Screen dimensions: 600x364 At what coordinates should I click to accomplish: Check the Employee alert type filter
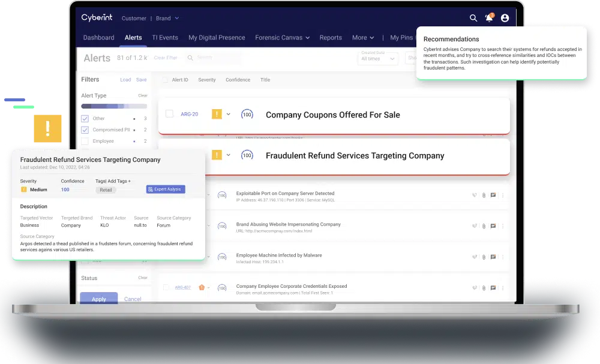pyautogui.click(x=85, y=141)
